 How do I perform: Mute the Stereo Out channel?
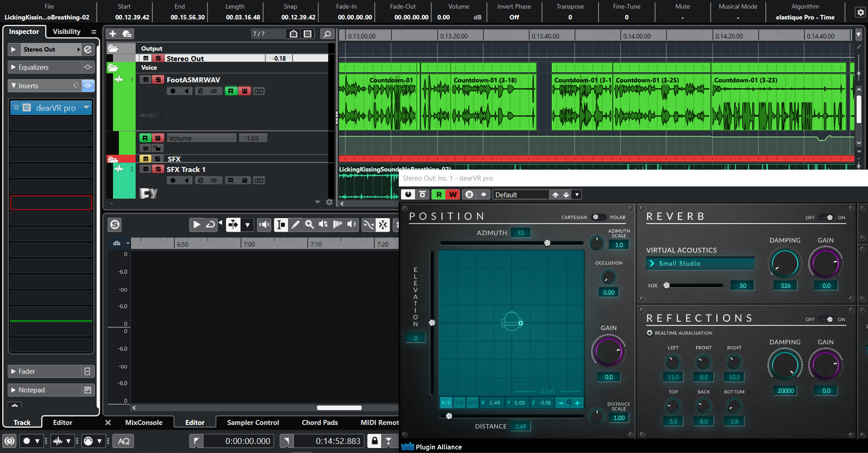coord(146,58)
